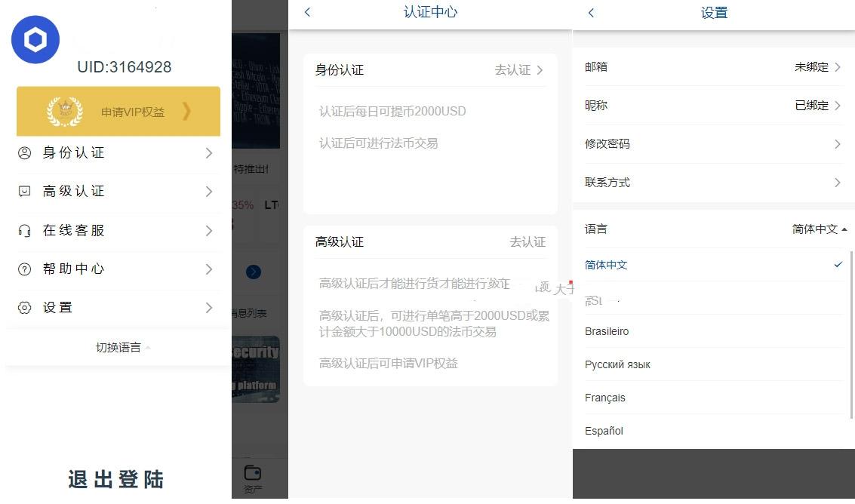
Task: Expand the 切换语言 language switcher
Action: coord(123,348)
